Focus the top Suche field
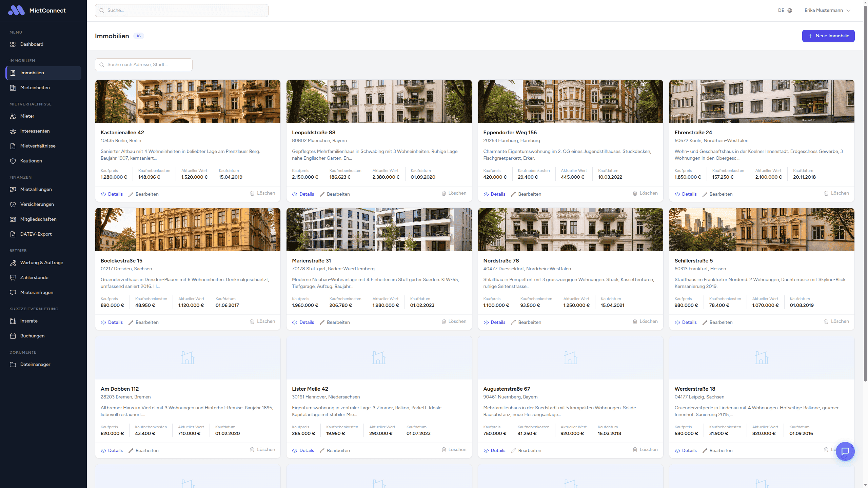The width and height of the screenshot is (868, 488). [x=182, y=11]
